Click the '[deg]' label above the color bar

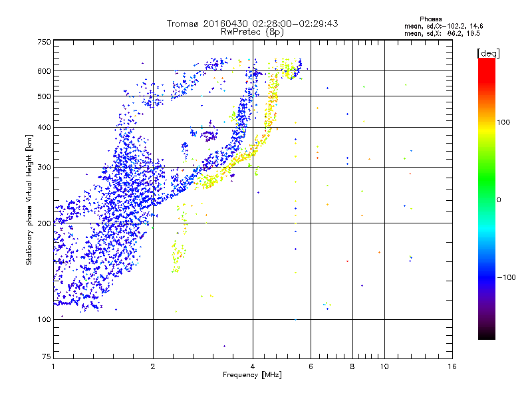tap(488, 53)
